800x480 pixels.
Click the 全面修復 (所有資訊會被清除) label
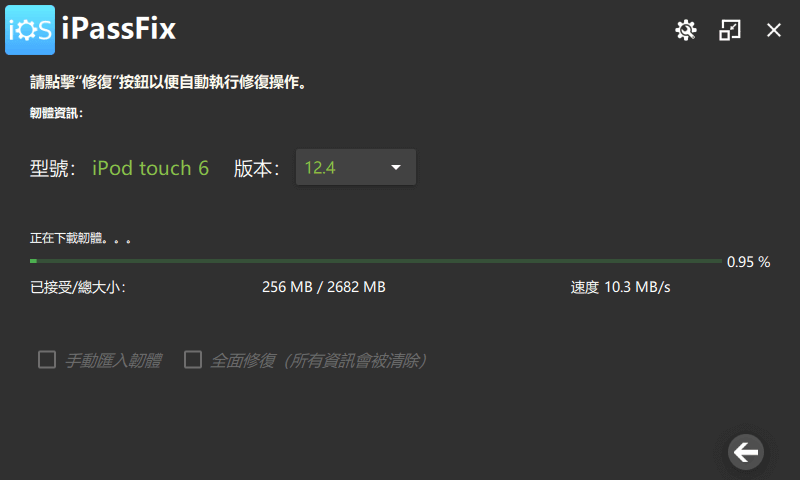(319, 361)
